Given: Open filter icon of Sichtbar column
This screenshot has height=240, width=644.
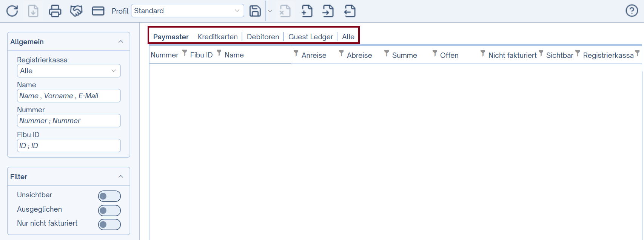Looking at the screenshot, I should coord(578,53).
